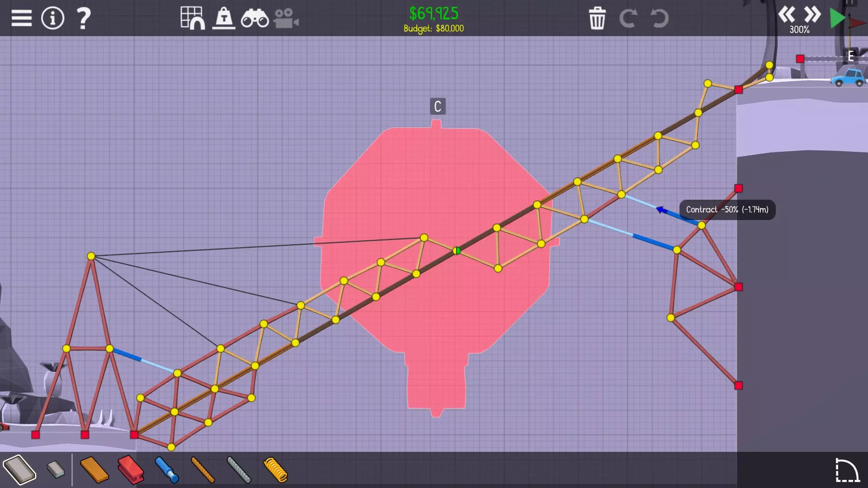This screenshot has height=488, width=868.
Task: Click the green split joint on the road
Action: (457, 251)
